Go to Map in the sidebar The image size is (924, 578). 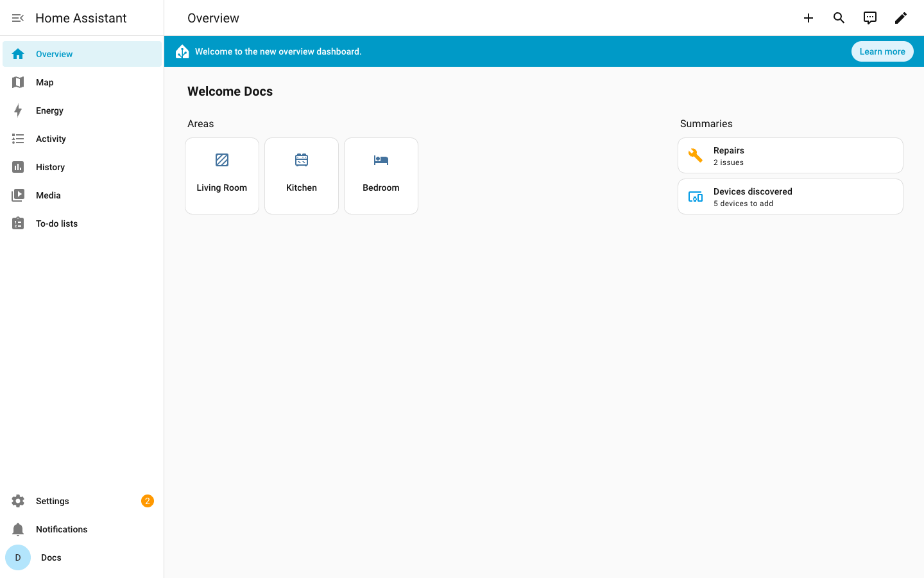click(x=82, y=82)
